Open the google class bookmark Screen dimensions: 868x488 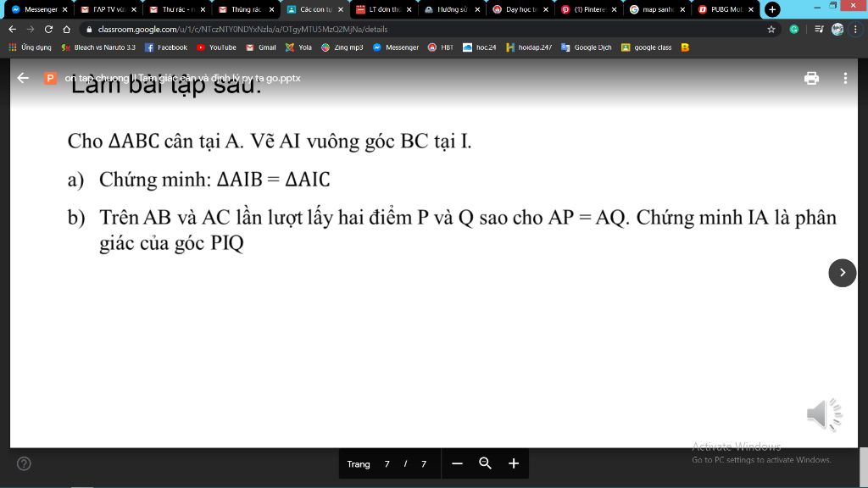click(x=647, y=47)
